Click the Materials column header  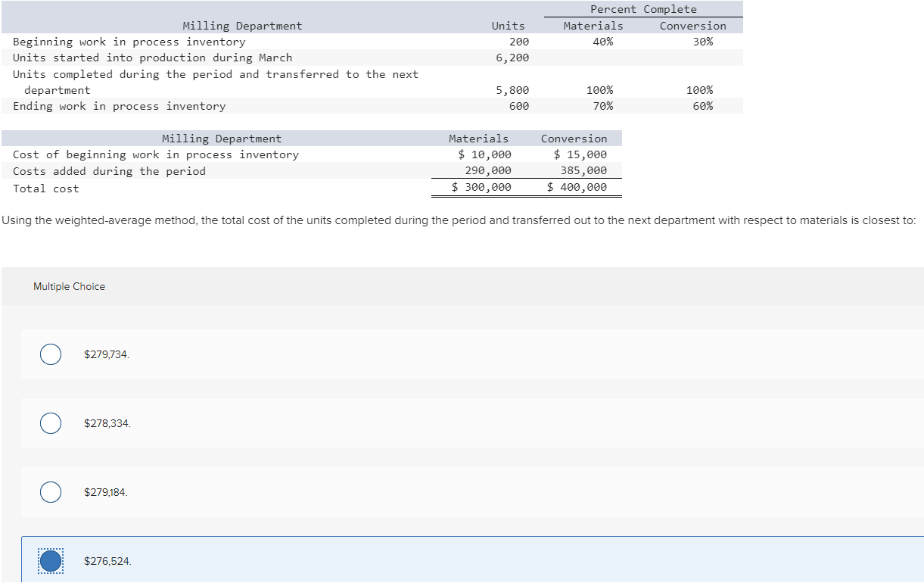pyautogui.click(x=593, y=25)
